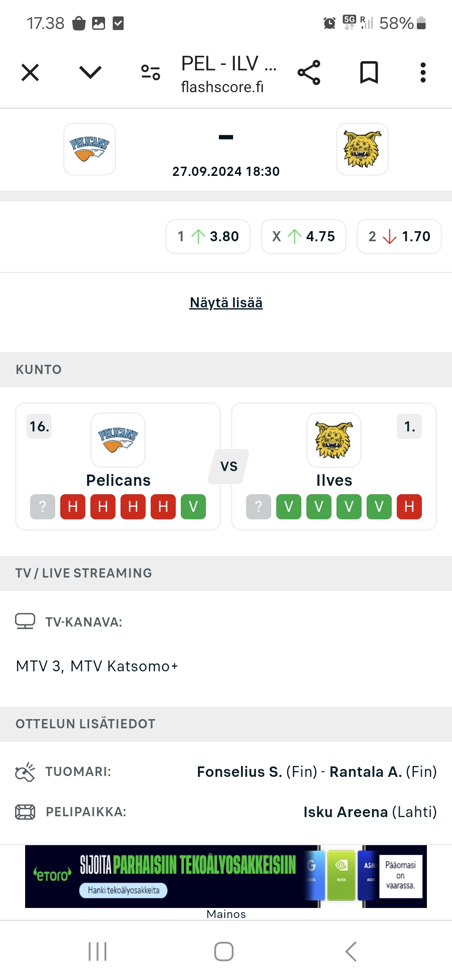This screenshot has width=452, height=980.
Task: Select draw odds 4.75
Action: 303,237
